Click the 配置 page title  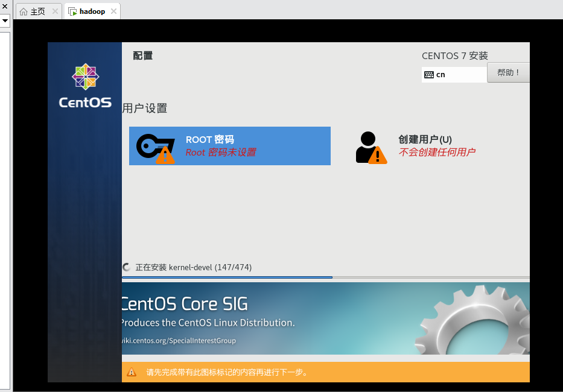click(143, 55)
